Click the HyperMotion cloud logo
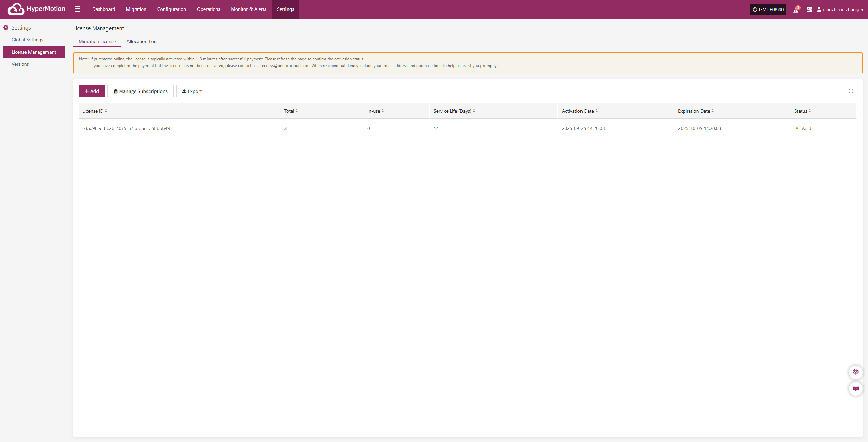The image size is (868, 442). 16,9
